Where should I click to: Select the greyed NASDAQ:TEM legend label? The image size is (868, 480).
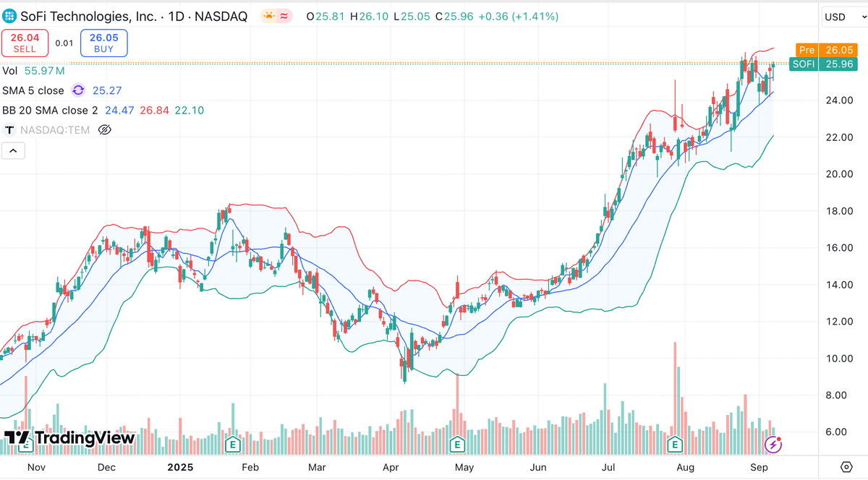(x=56, y=130)
